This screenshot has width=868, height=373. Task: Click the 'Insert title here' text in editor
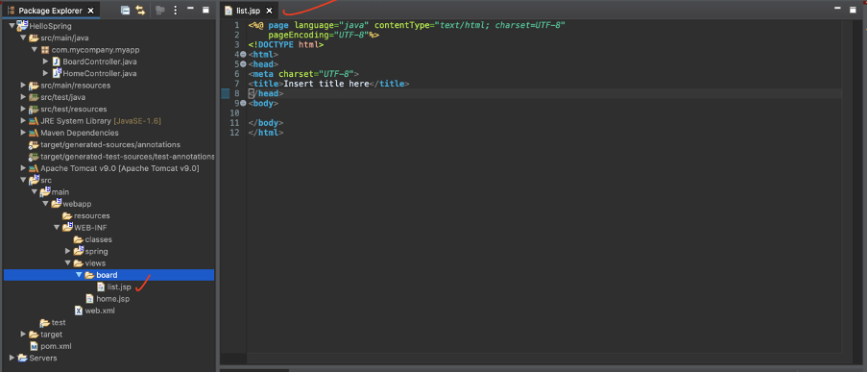(326, 84)
